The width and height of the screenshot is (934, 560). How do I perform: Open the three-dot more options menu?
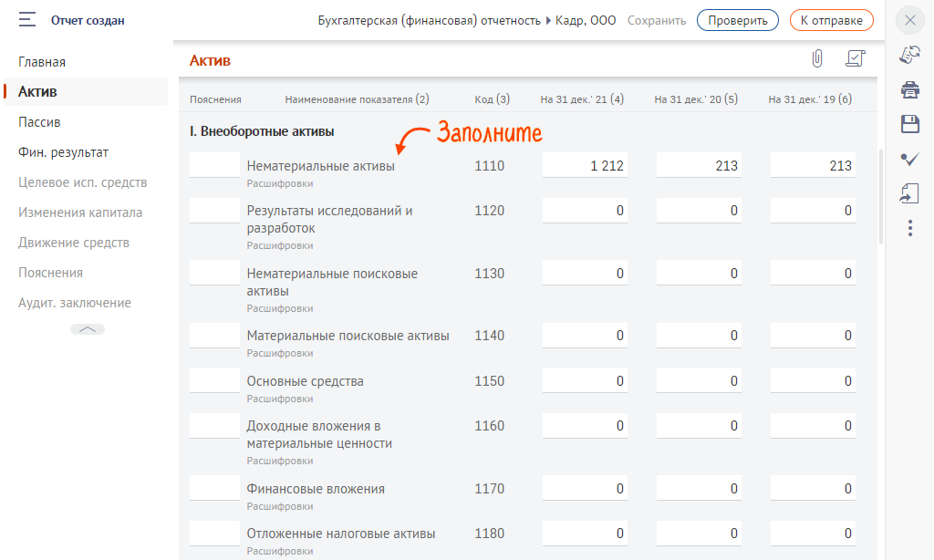coord(909,227)
